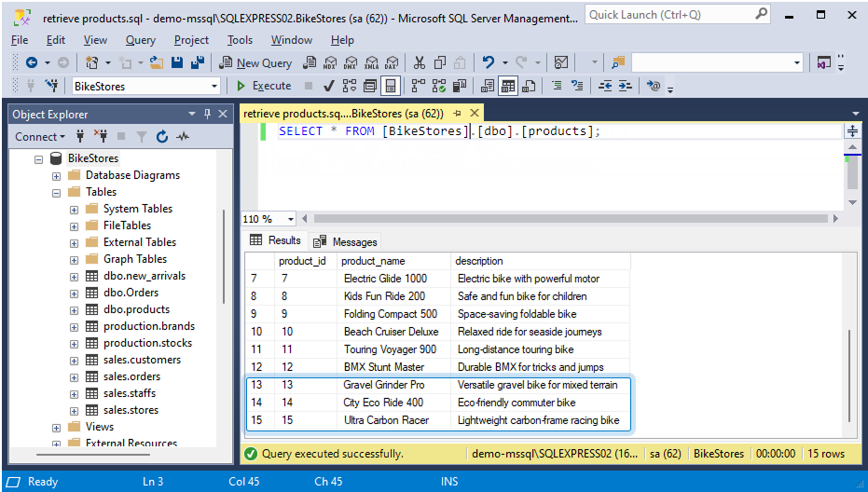The height and width of the screenshot is (492, 868).
Task: Click the Copy icon
Action: point(440,63)
